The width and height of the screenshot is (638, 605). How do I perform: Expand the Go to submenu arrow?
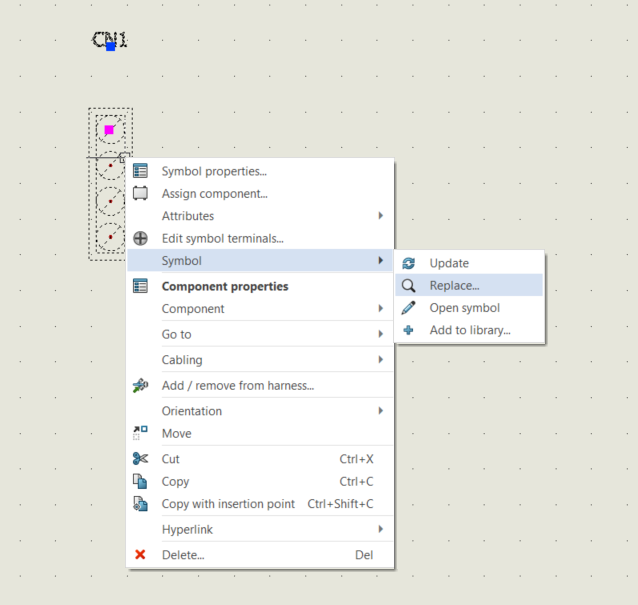click(x=380, y=334)
